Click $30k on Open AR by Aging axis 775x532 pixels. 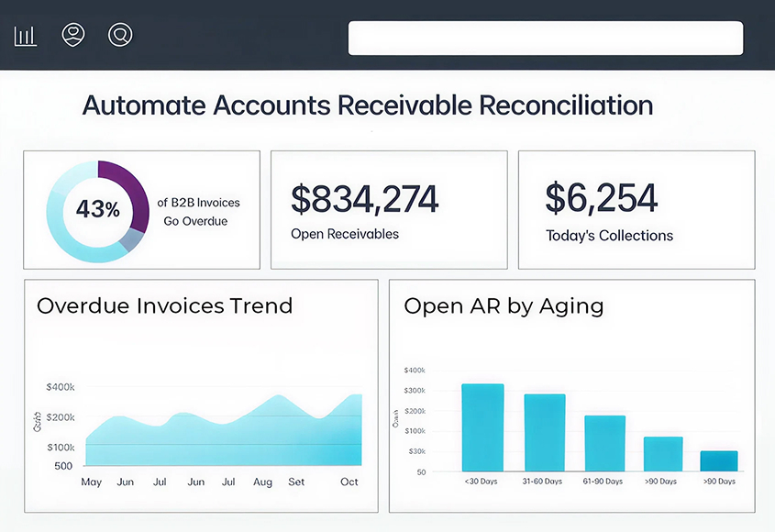tap(416, 451)
